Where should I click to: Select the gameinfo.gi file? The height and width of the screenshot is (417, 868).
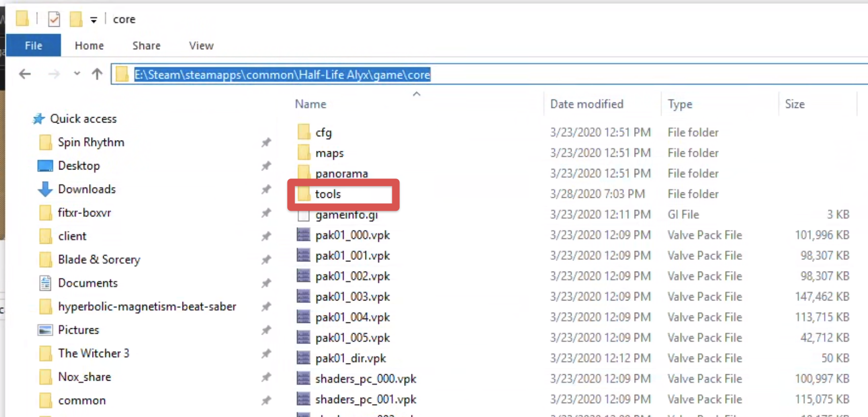click(347, 214)
